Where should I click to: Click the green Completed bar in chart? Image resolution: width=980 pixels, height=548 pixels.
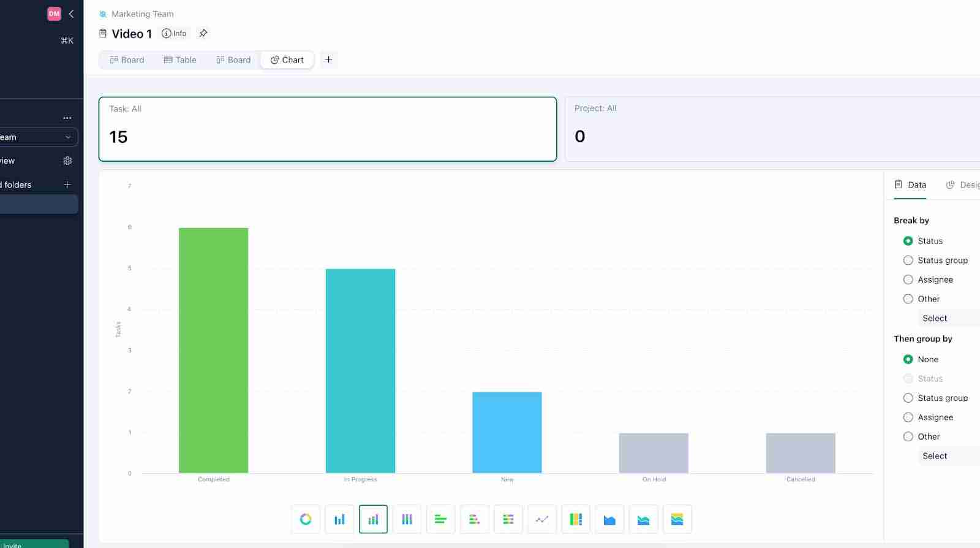pos(213,350)
